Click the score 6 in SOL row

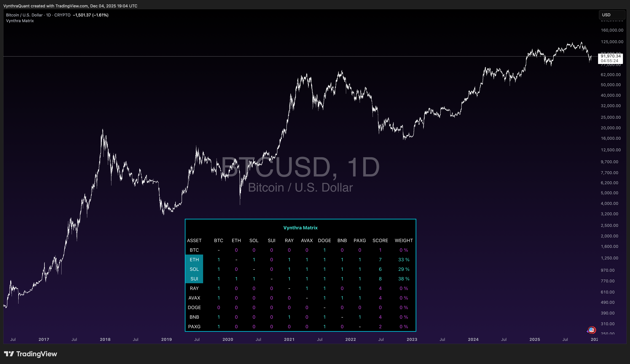(x=380, y=269)
